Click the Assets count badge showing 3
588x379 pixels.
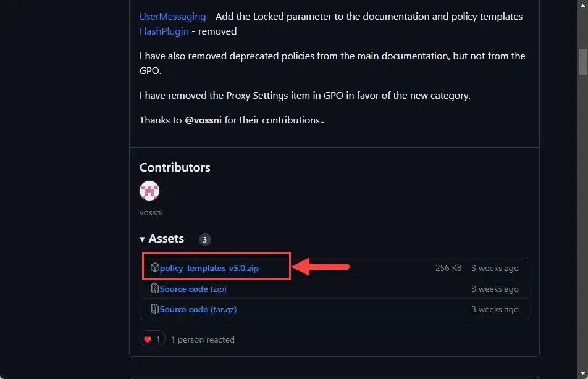pos(205,239)
